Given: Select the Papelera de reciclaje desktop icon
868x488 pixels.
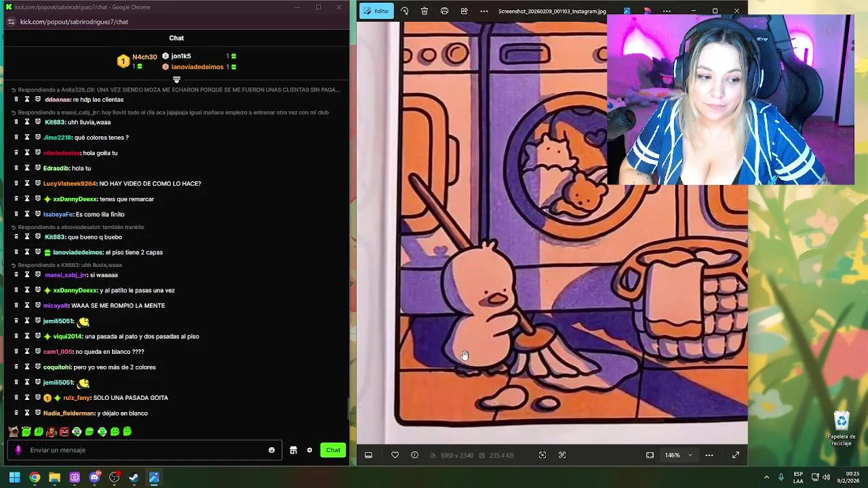Looking at the screenshot, I should click(x=842, y=428).
